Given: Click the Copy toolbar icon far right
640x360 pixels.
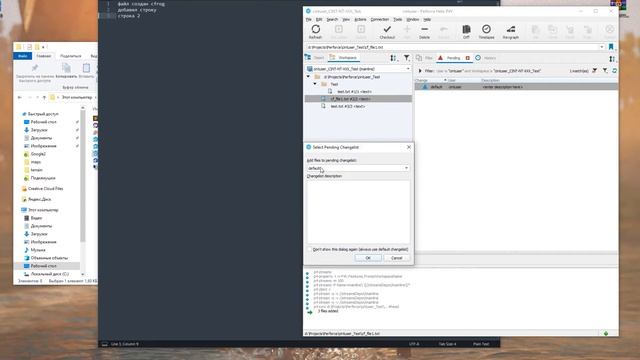Looking at the screenshot, I should [x=552, y=29].
